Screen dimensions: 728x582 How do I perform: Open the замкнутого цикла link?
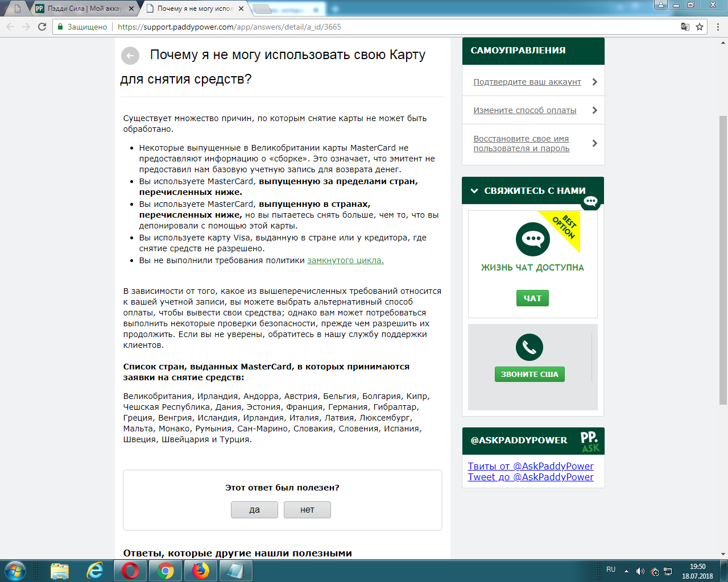[x=346, y=260]
